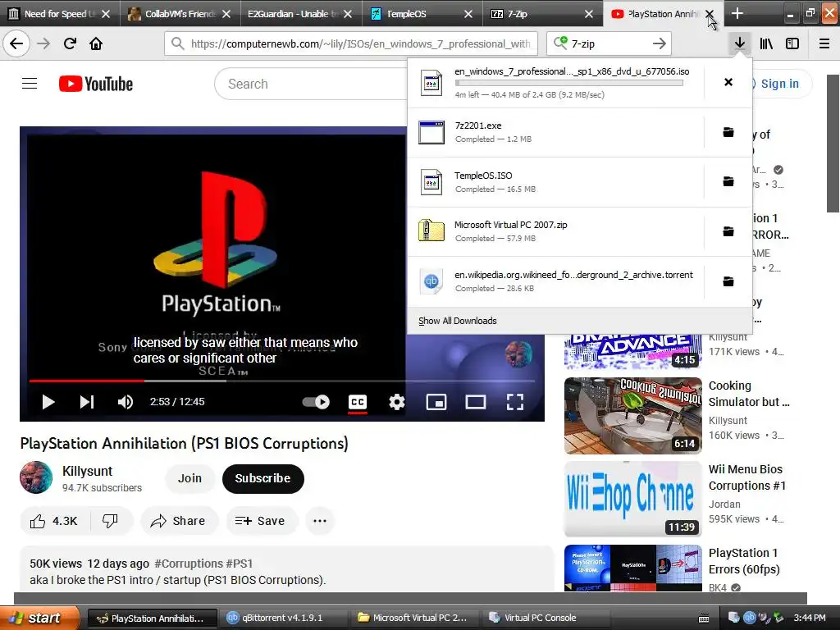Toggle closed captions with the CC button
Image resolution: width=840 pixels, height=630 pixels.
358,402
